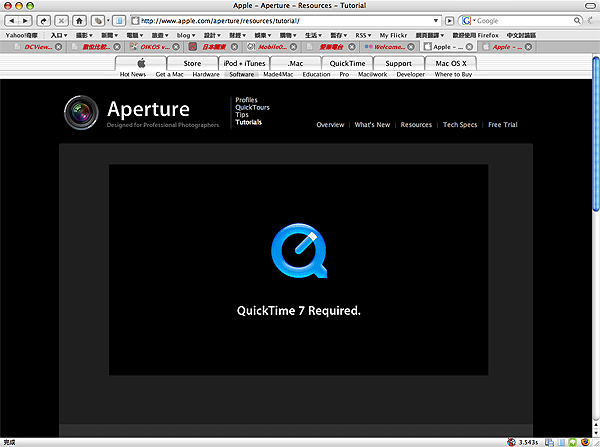Screen dimensions: 600x447
Task: Click the Education sub-navigation link
Action: click(x=316, y=74)
